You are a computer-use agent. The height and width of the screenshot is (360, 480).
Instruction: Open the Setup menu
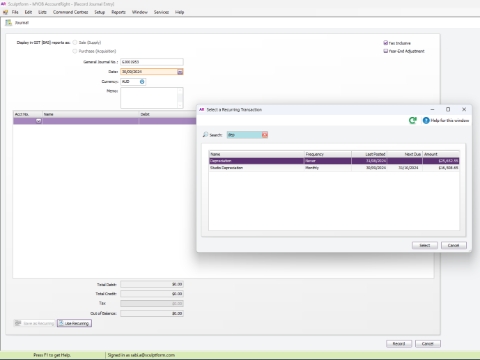point(99,12)
